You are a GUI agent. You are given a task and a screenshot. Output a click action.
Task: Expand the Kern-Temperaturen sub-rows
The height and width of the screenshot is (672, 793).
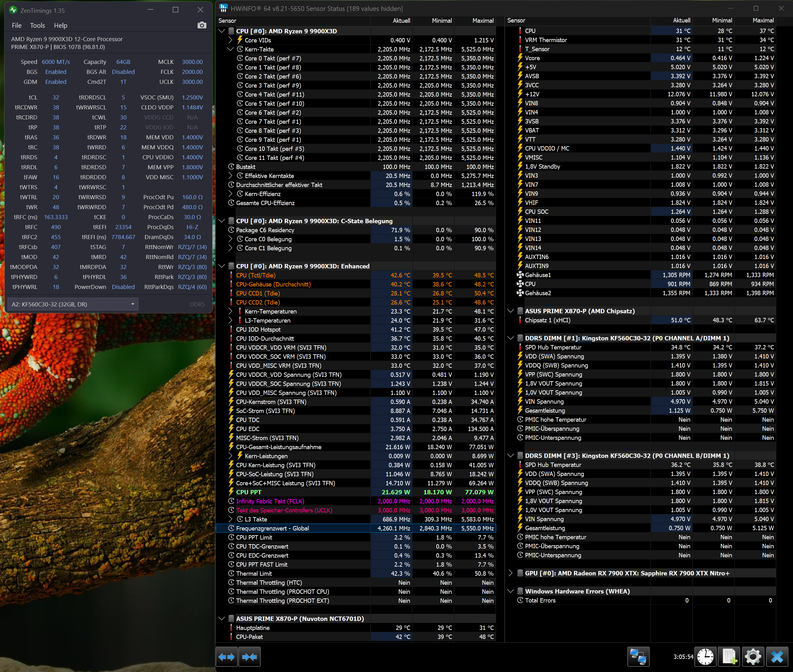coord(230,311)
